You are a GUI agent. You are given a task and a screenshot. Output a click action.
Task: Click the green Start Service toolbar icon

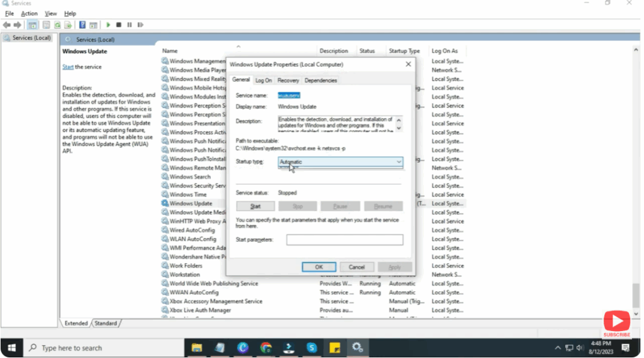[108, 24]
